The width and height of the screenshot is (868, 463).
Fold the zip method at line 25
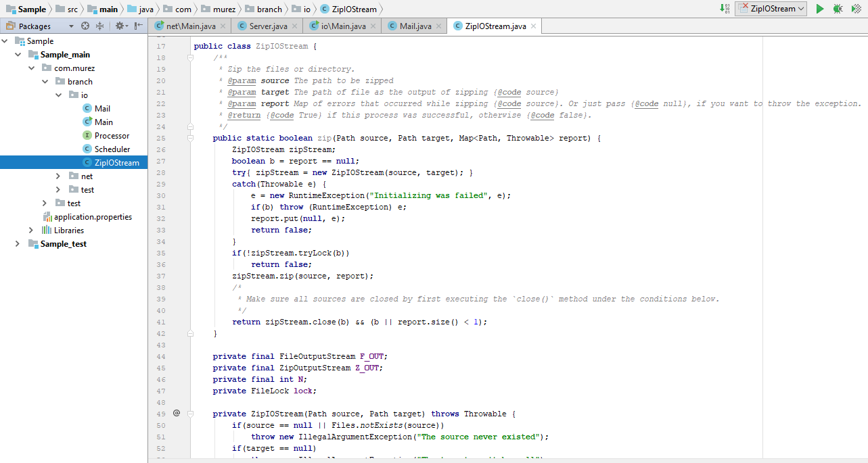(191, 138)
